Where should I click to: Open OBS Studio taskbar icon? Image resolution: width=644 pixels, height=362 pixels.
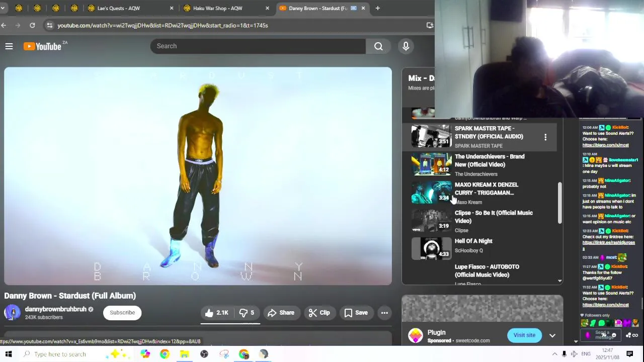[204, 354]
